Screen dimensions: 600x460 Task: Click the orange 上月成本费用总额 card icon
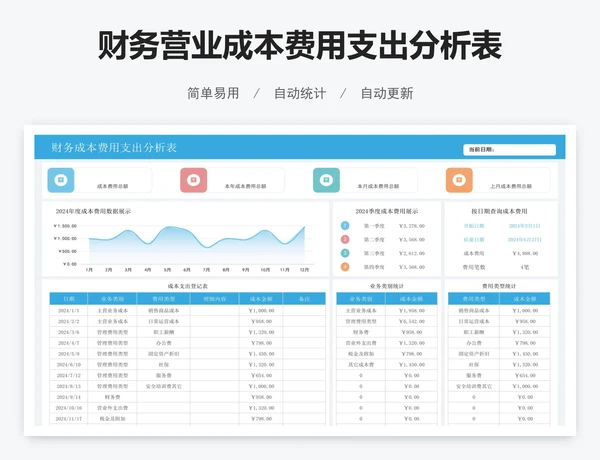point(459,180)
